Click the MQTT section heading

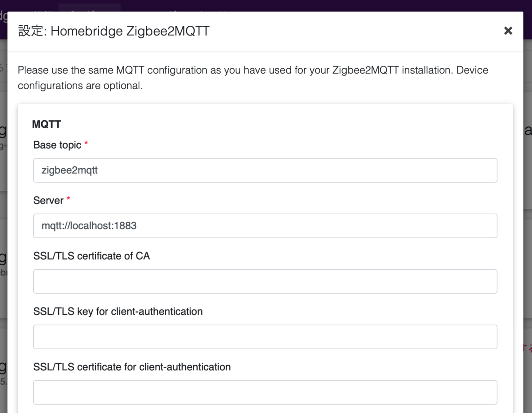point(47,124)
